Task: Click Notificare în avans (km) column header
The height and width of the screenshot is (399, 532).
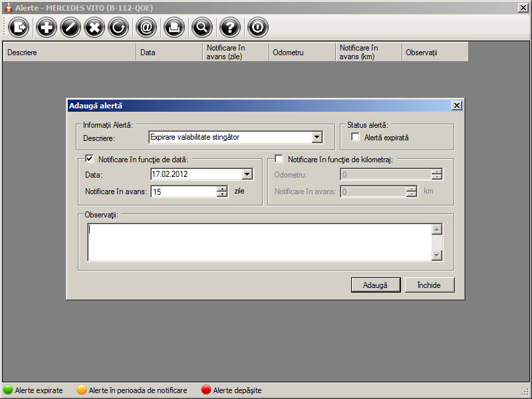Action: (368, 53)
